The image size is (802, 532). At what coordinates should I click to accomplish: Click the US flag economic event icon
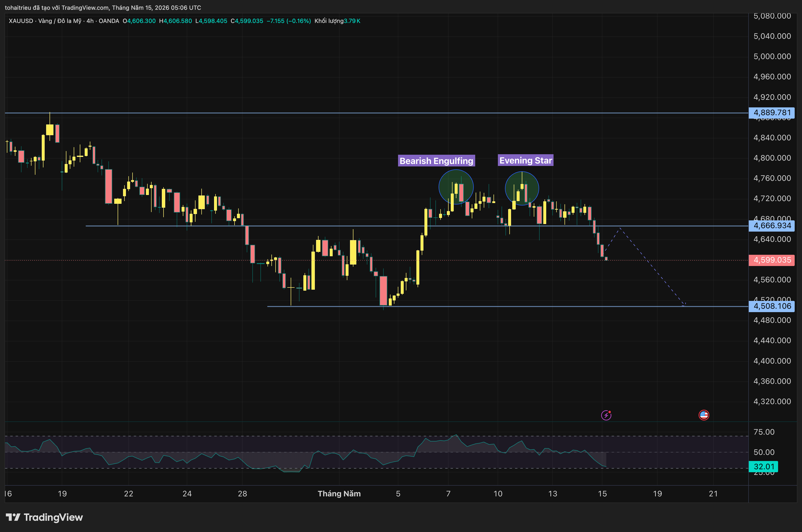coord(704,415)
